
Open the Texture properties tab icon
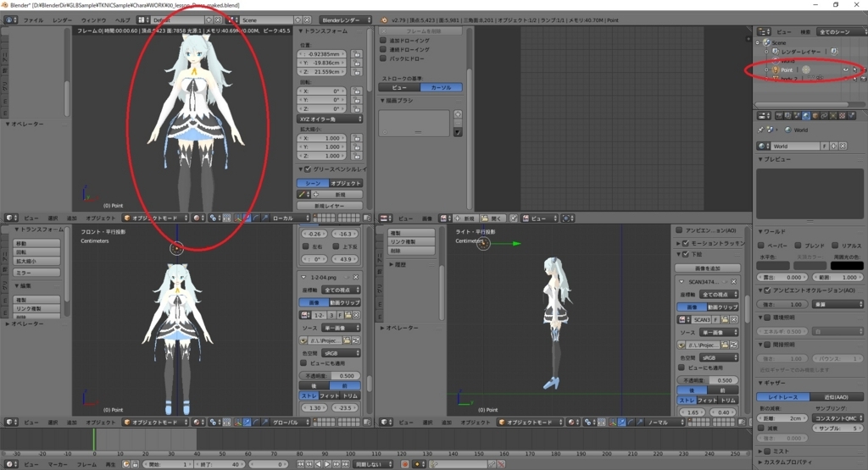pos(842,115)
